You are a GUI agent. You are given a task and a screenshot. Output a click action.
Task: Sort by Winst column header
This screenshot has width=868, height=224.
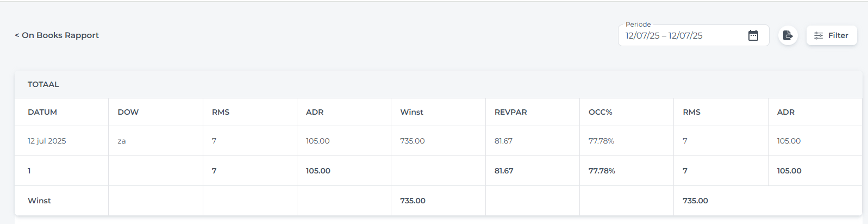pos(411,112)
